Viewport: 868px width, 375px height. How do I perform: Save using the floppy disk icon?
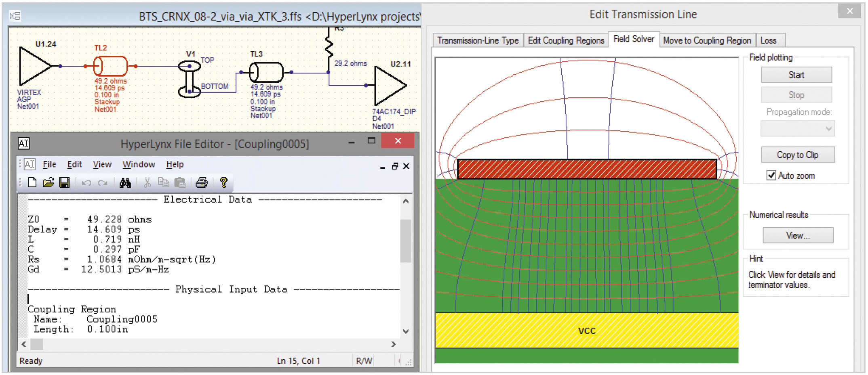[64, 183]
